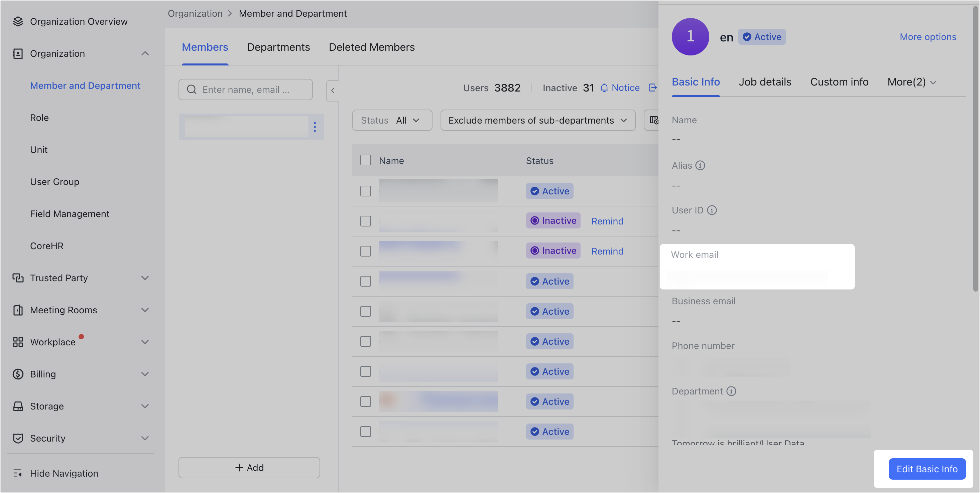Image resolution: width=980 pixels, height=493 pixels.
Task: Open the Status All dropdown
Action: [392, 120]
